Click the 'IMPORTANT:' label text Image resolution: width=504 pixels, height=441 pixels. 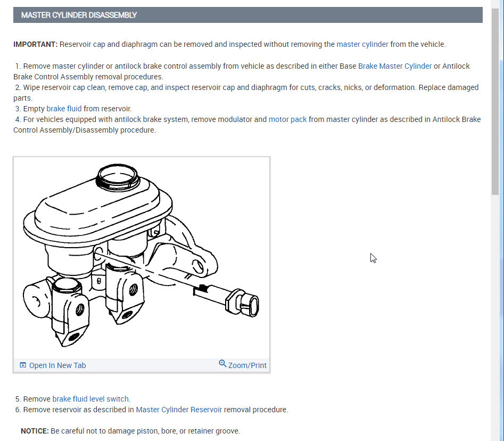(x=35, y=44)
